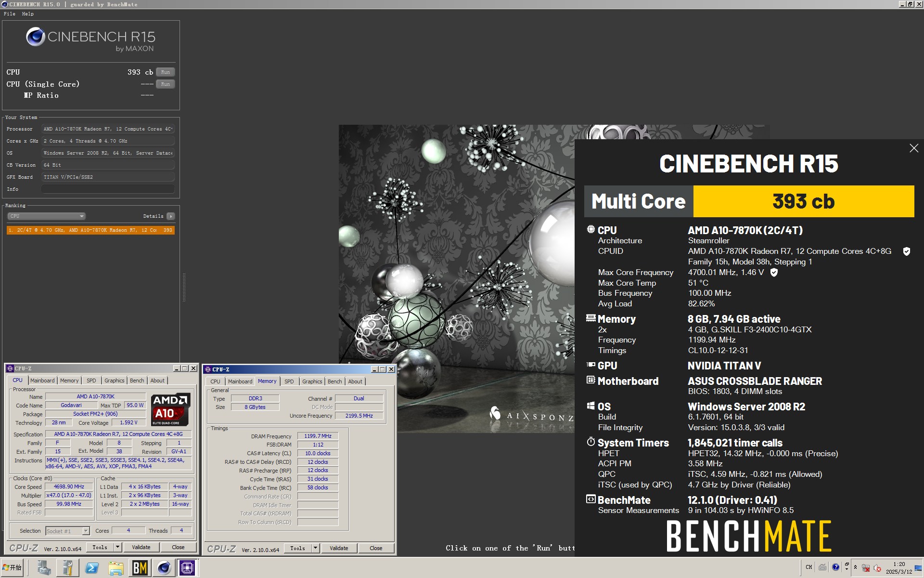Click the left CPU-Z title bar icon
924x578 pixels.
[10, 368]
